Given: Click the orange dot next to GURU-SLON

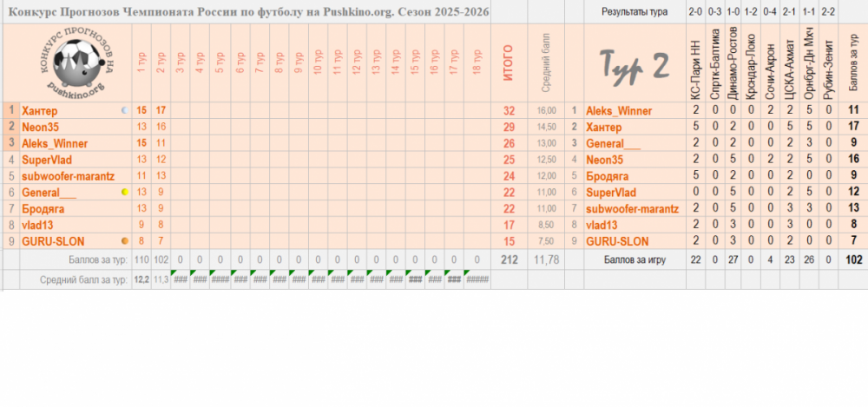Looking at the screenshot, I should [x=124, y=241].
